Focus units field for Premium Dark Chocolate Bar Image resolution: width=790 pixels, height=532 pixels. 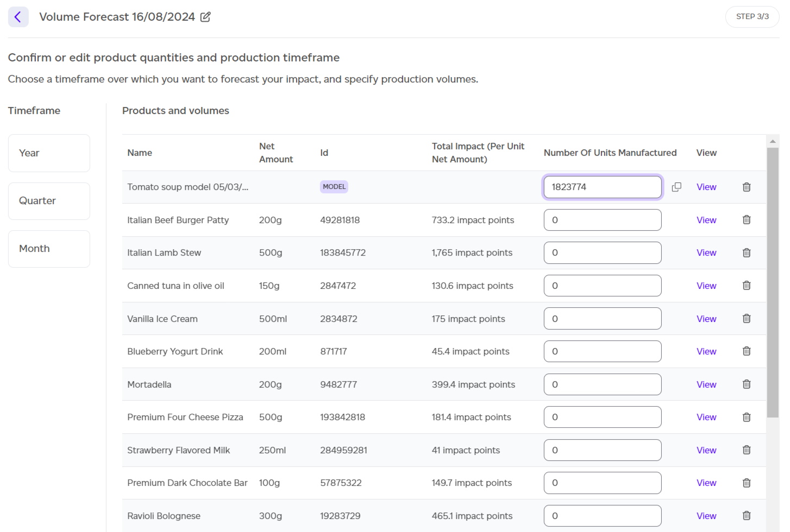pyautogui.click(x=603, y=483)
